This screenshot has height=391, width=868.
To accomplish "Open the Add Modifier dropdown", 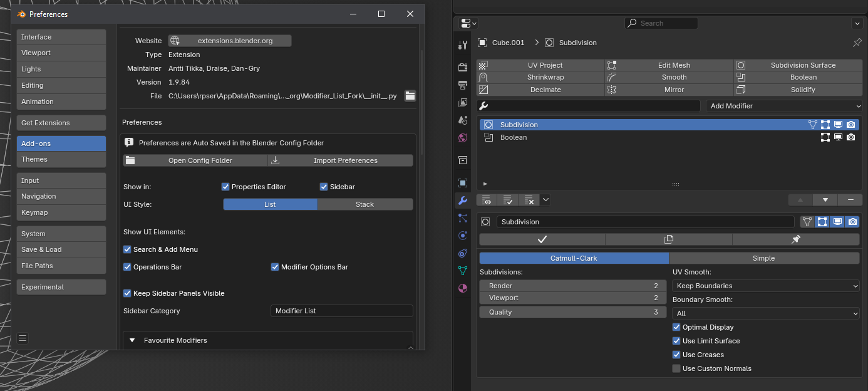I will point(784,106).
